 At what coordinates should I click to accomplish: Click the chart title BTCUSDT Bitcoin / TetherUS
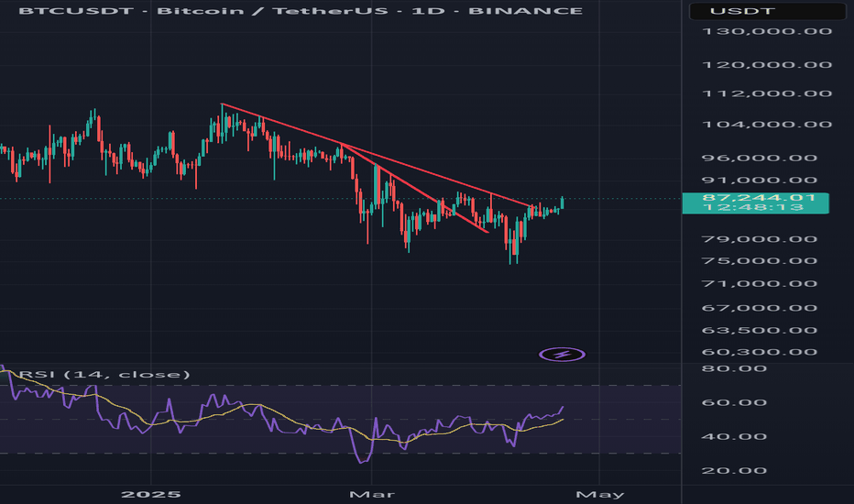(x=301, y=11)
